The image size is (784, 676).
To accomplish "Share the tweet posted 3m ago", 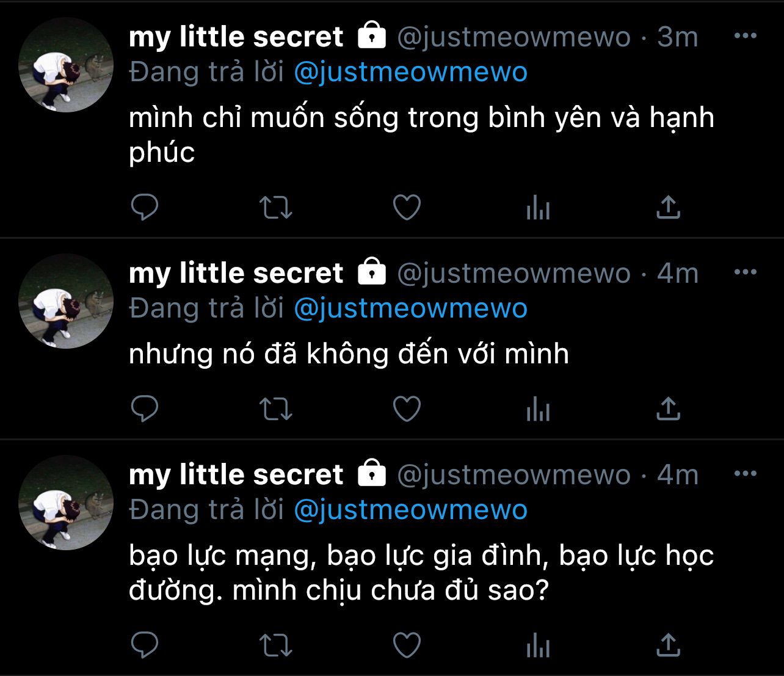I will pyautogui.click(x=668, y=208).
